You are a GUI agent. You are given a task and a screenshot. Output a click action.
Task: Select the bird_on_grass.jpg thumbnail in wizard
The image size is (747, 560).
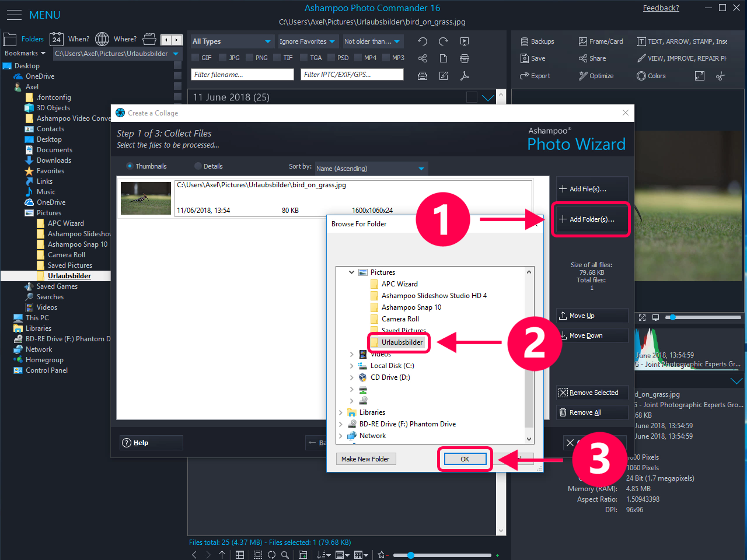[146, 198]
